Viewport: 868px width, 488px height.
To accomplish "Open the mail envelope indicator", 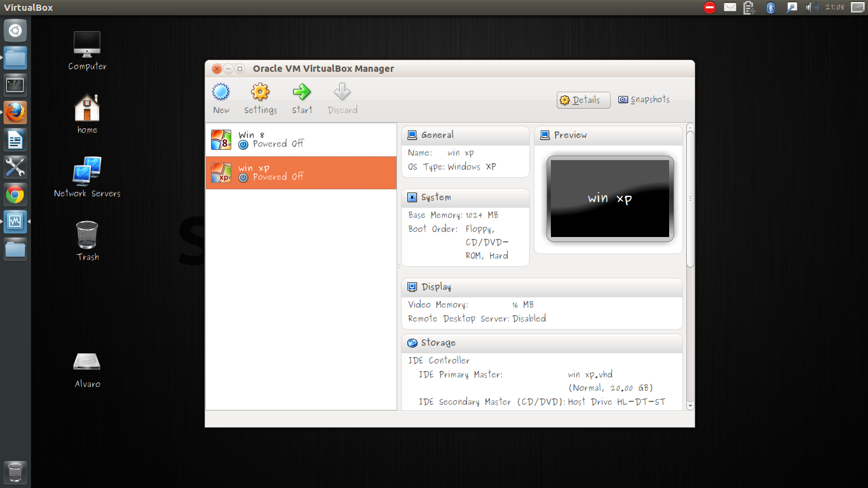I will click(730, 8).
